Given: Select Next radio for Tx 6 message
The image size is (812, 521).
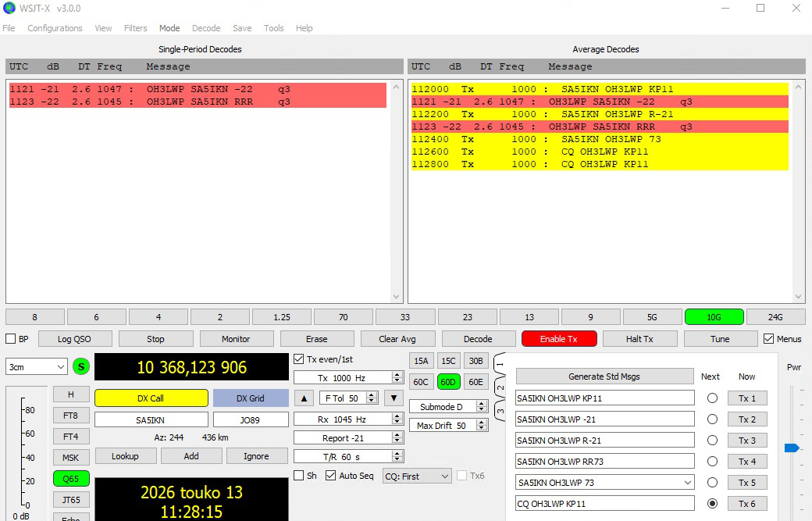Looking at the screenshot, I should tap(713, 503).
